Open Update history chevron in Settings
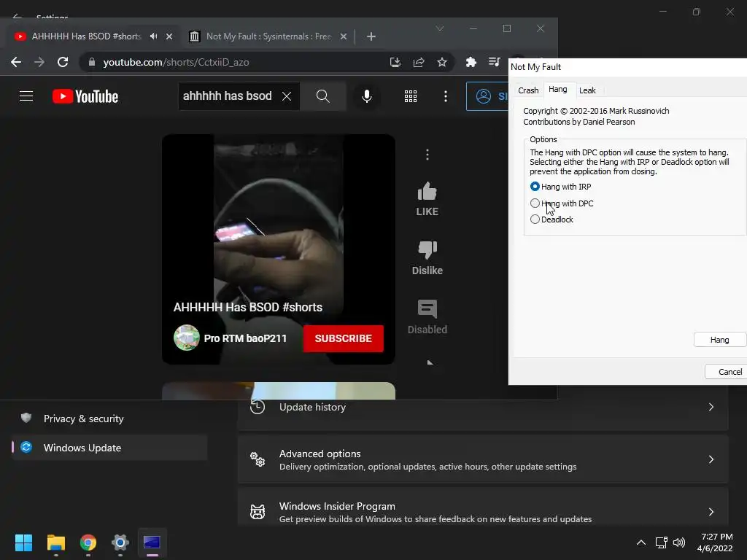The image size is (747, 560). pos(711,407)
